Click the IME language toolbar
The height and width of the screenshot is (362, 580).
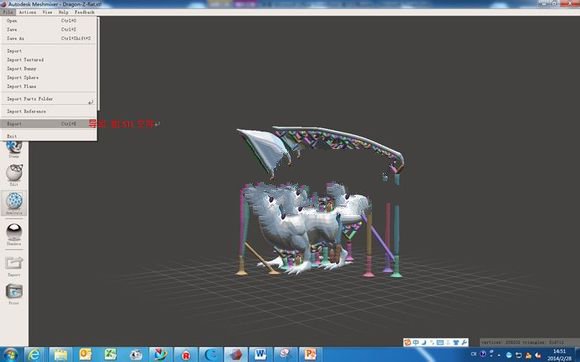click(x=435, y=342)
